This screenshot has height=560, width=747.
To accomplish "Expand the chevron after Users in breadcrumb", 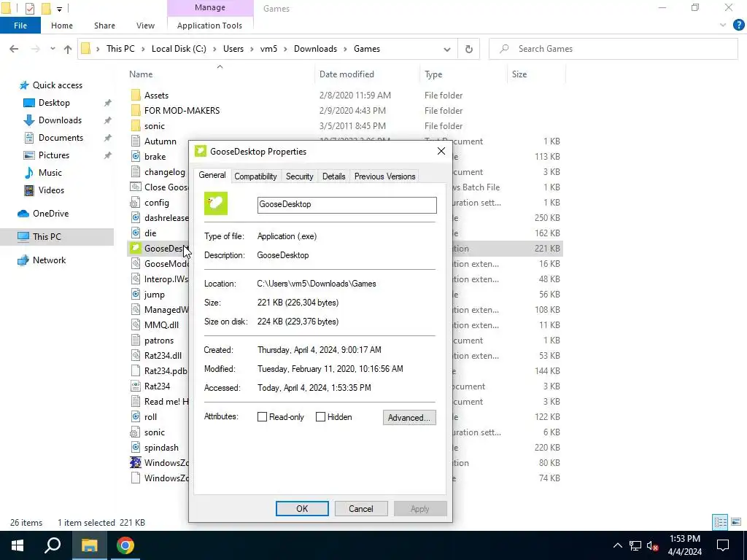I will tap(252, 49).
